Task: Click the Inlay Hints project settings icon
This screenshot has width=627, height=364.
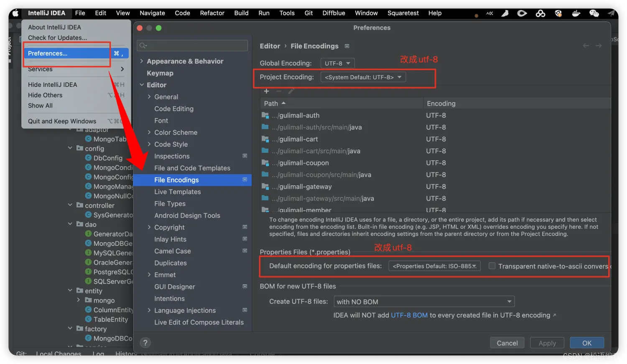Action: tap(245, 239)
